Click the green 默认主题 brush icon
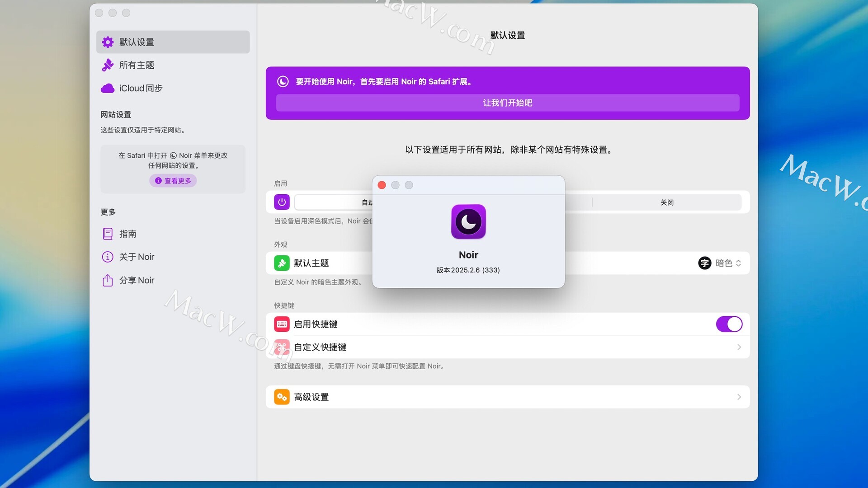Screen dimensions: 868x488 [282, 263]
